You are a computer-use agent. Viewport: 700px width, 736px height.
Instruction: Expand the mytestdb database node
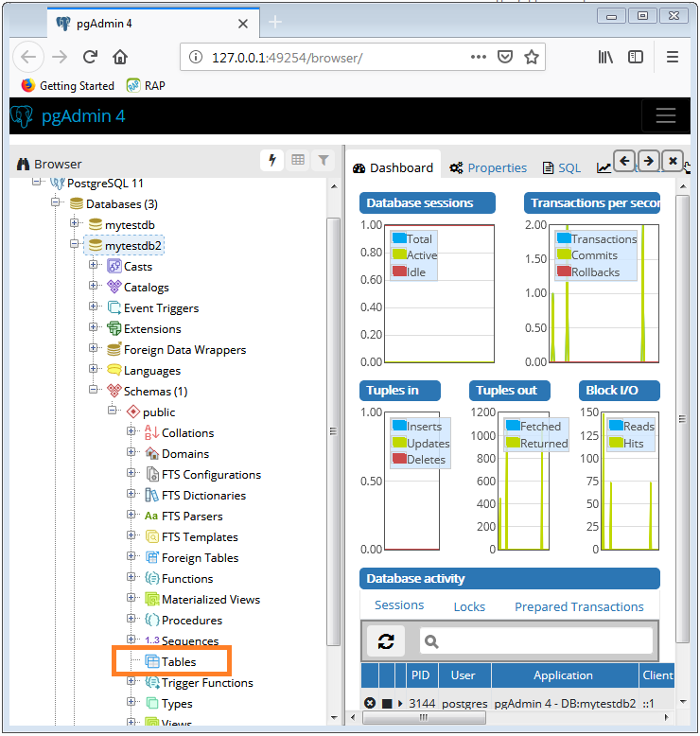74,223
